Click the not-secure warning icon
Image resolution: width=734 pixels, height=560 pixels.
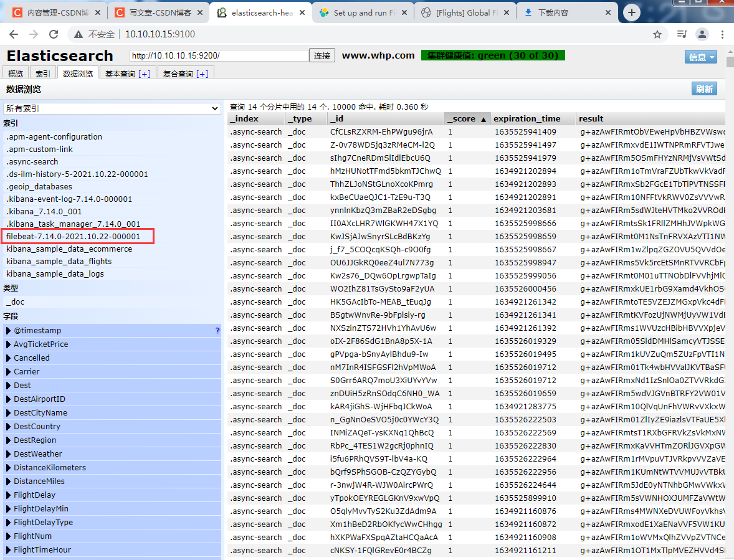pos(79,34)
